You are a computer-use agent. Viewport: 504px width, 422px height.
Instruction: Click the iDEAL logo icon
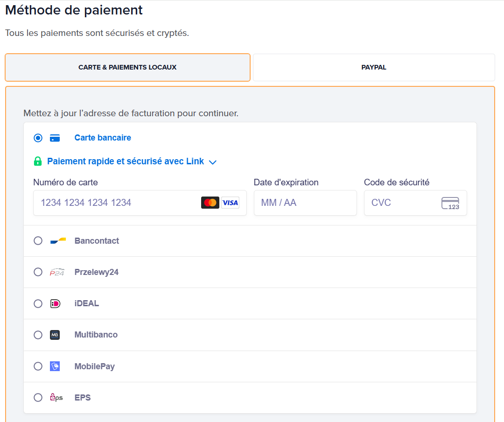click(55, 303)
